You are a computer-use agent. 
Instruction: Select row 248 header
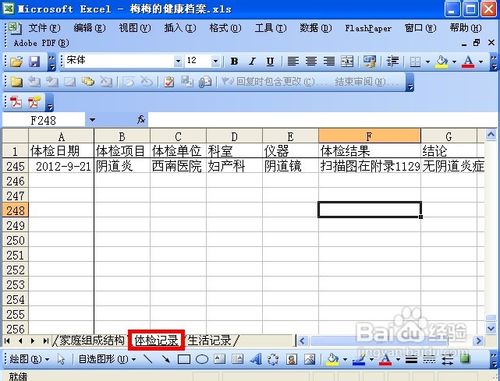click(15, 210)
